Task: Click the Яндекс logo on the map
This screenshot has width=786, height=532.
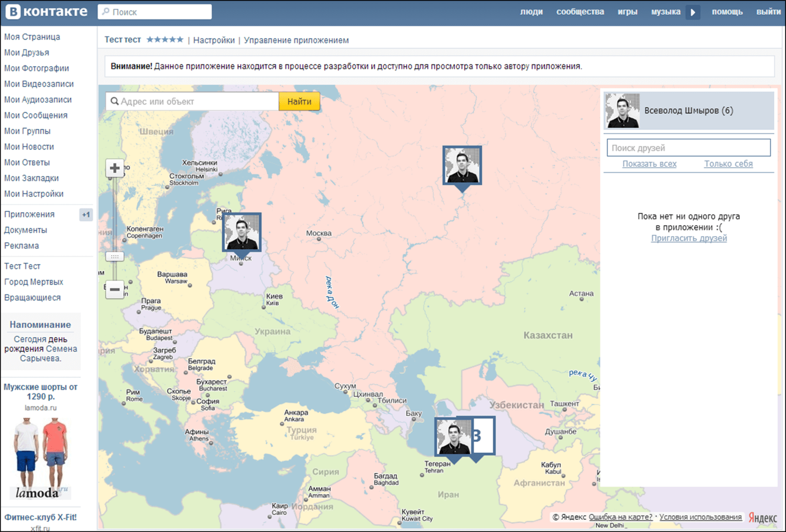Action: coord(763,518)
